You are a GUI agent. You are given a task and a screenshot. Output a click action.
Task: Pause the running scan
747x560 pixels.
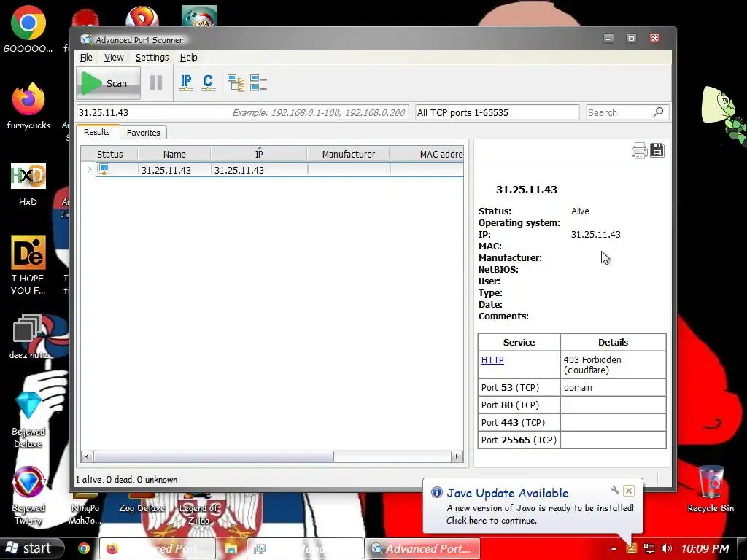pyautogui.click(x=156, y=83)
